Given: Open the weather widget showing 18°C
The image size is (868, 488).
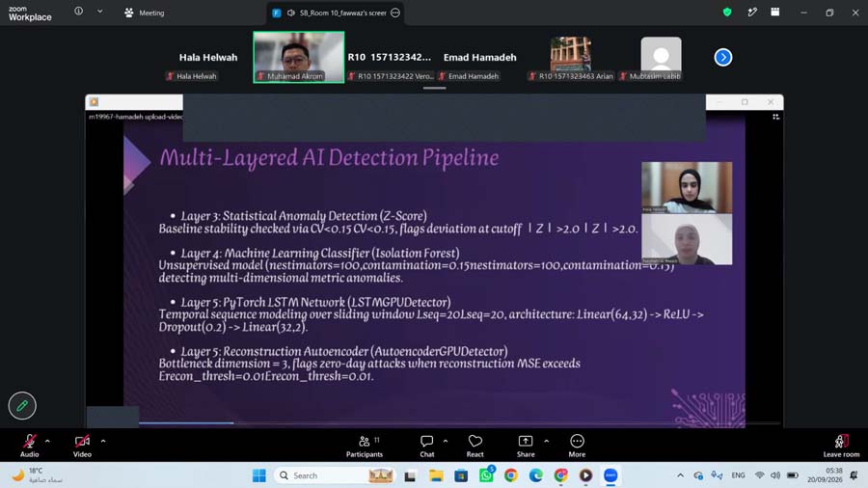Looking at the screenshot, I should pos(37,475).
